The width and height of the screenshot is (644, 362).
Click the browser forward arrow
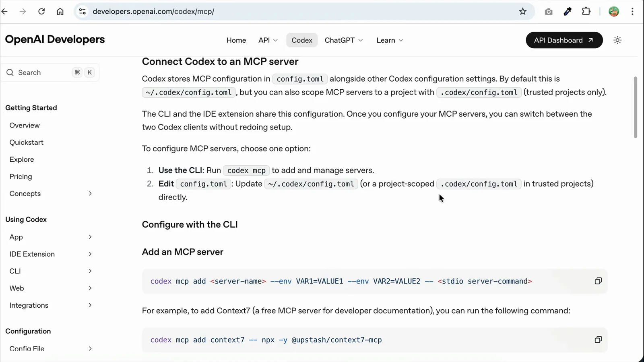pos(23,11)
